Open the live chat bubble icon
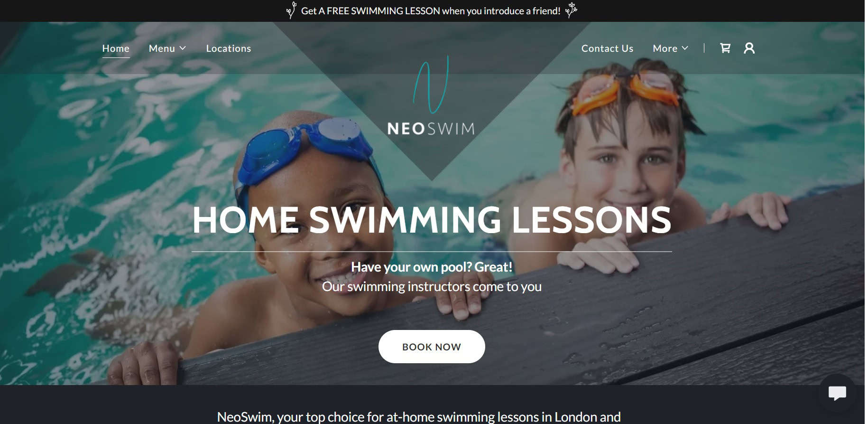 (837, 393)
